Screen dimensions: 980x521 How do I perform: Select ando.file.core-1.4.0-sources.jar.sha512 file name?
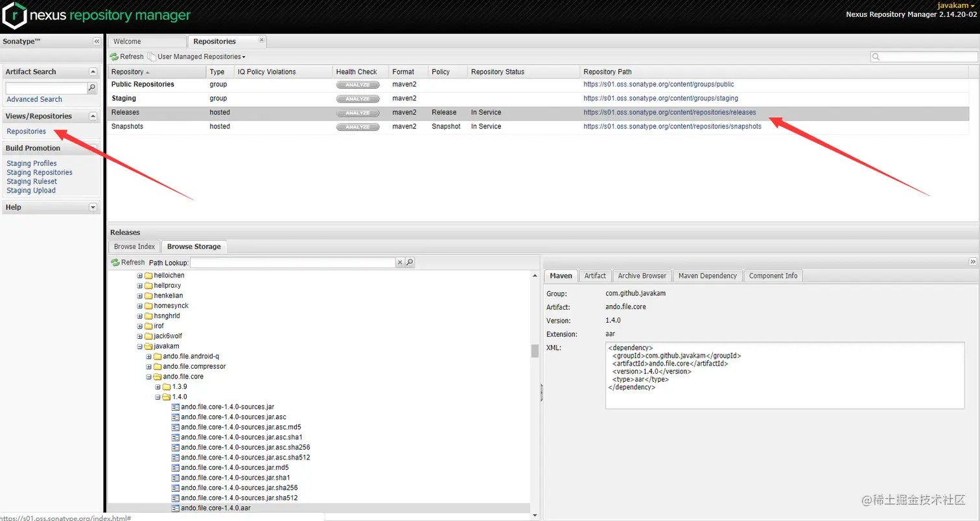(240, 498)
